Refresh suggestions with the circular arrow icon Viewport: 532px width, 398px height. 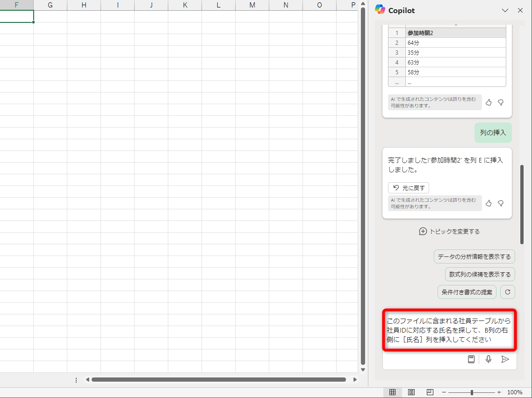(x=508, y=292)
